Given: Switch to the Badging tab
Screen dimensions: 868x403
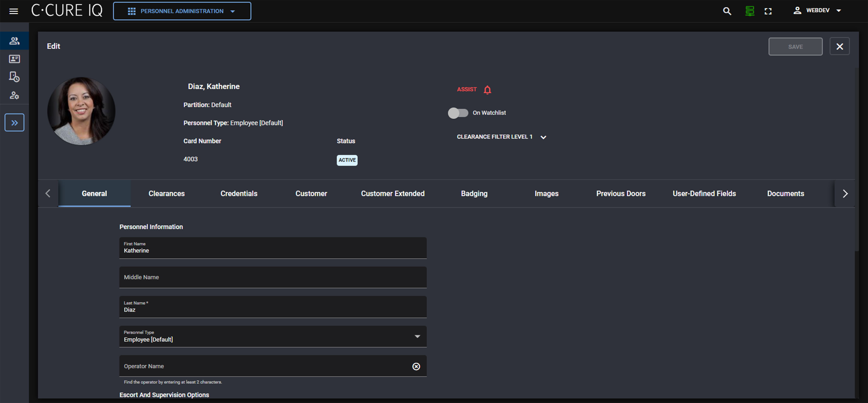Looking at the screenshot, I should 474,193.
